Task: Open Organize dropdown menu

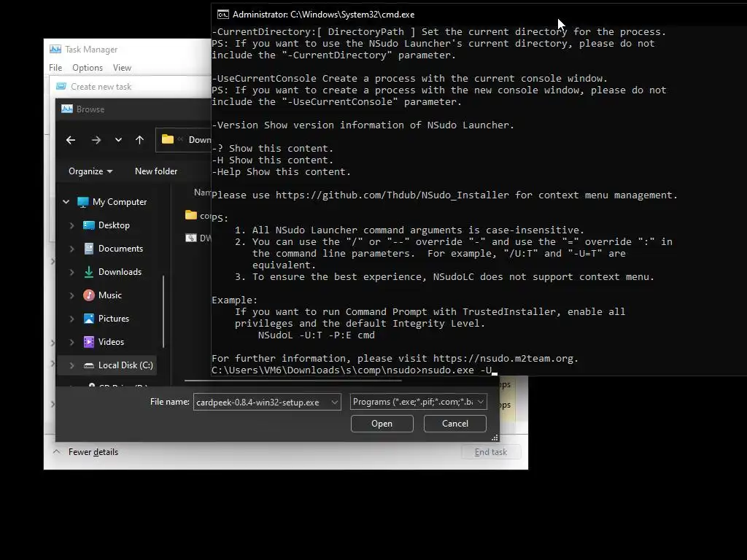Action: pos(90,171)
